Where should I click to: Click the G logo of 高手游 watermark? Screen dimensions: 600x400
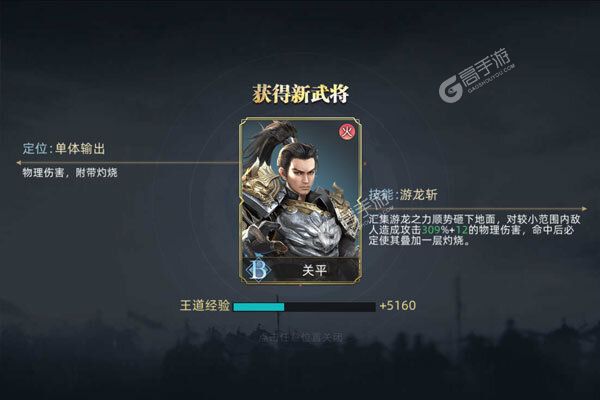click(x=451, y=89)
